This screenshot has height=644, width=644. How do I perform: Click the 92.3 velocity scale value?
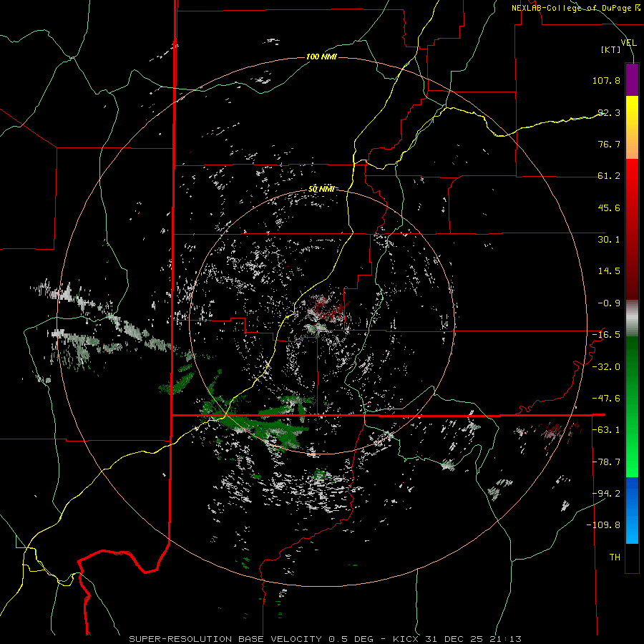pyautogui.click(x=609, y=112)
